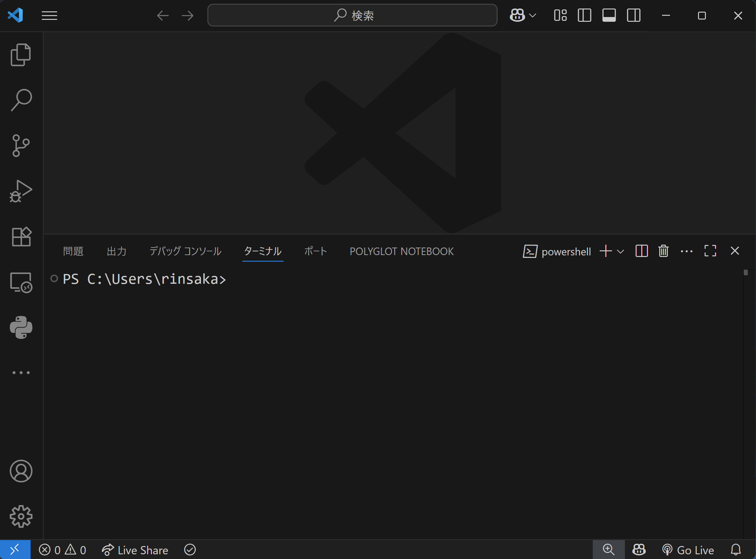Open the Extensions view

(x=21, y=236)
